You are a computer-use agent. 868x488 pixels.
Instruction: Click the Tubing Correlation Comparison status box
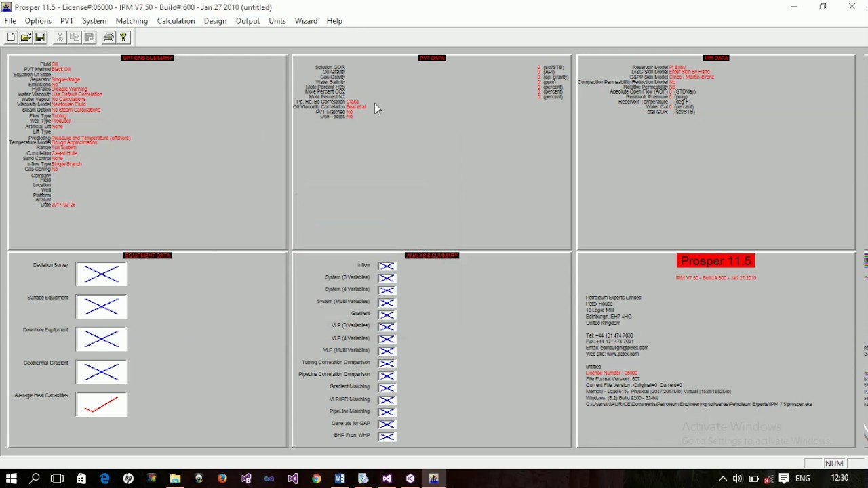coord(387,363)
